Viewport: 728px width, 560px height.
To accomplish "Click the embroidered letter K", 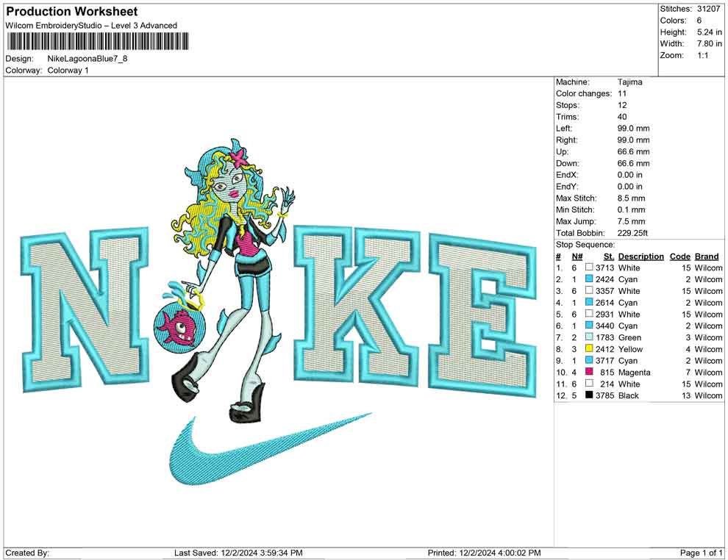I will click(x=357, y=306).
